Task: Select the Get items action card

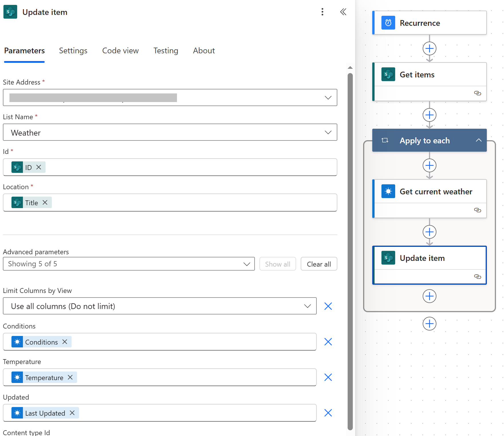Action: [429, 81]
